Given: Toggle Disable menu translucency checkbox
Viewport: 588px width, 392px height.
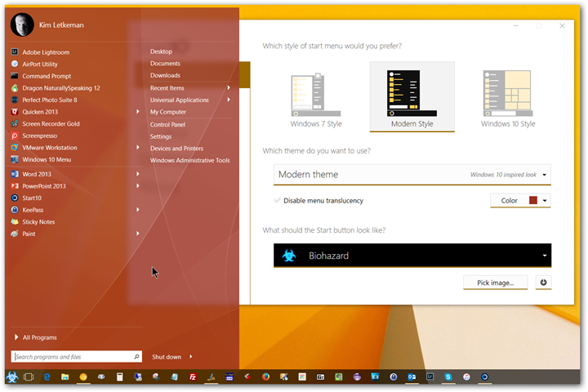Looking at the screenshot, I should [x=277, y=200].
